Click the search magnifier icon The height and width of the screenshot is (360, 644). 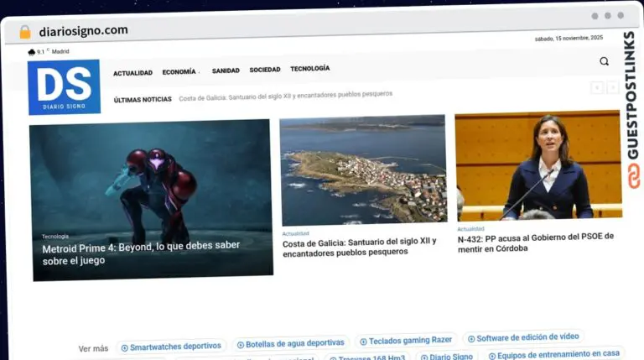604,61
